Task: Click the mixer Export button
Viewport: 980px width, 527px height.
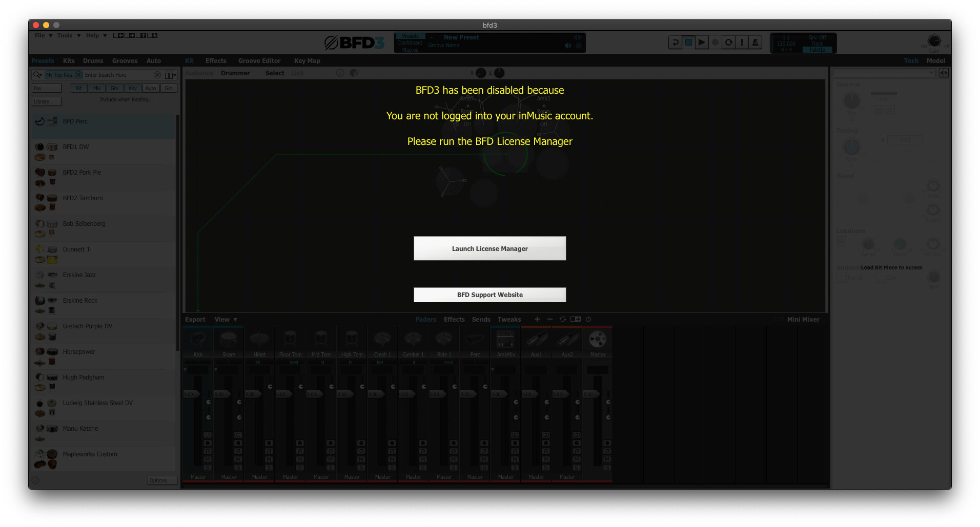Action: [195, 319]
